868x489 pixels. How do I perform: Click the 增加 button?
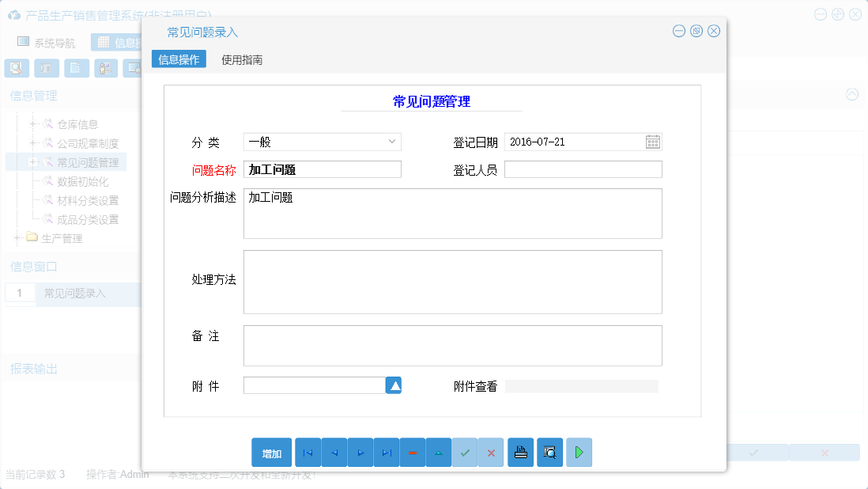pyautogui.click(x=272, y=452)
